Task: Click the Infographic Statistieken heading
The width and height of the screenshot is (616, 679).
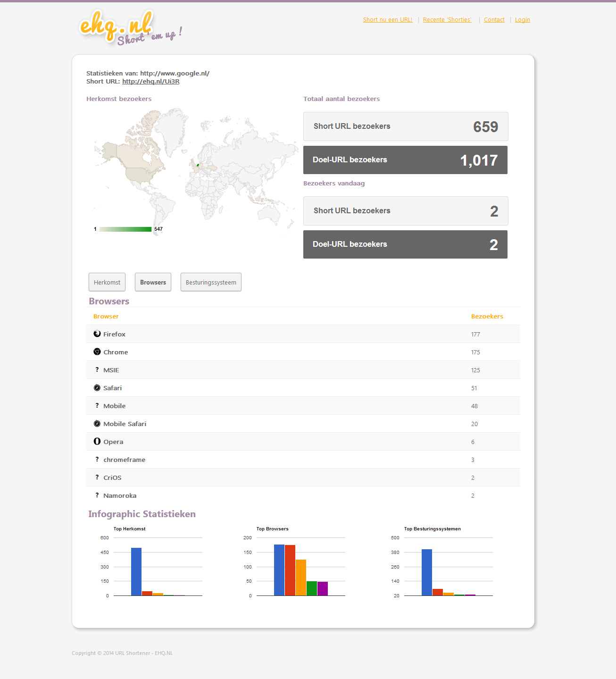Action: [142, 514]
